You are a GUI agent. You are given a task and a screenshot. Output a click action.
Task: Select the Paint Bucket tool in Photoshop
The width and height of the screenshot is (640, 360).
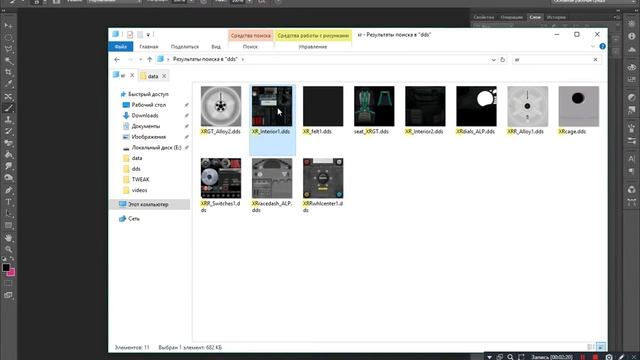(8, 155)
